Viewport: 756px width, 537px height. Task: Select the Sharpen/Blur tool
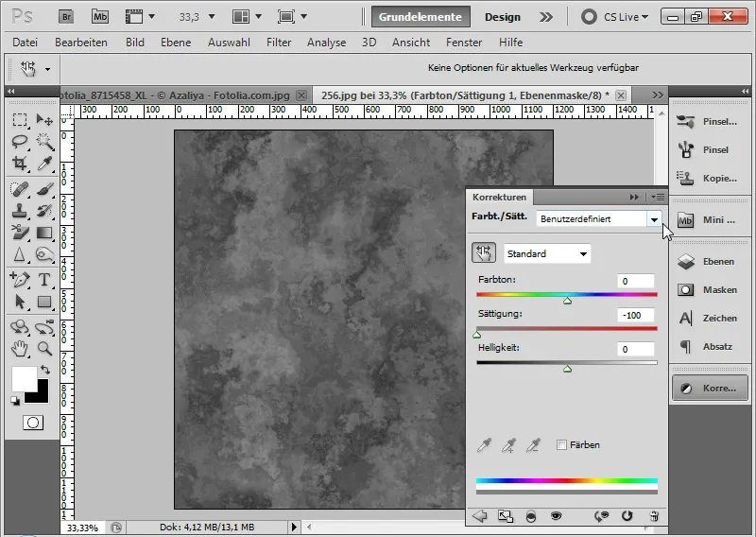(20, 254)
